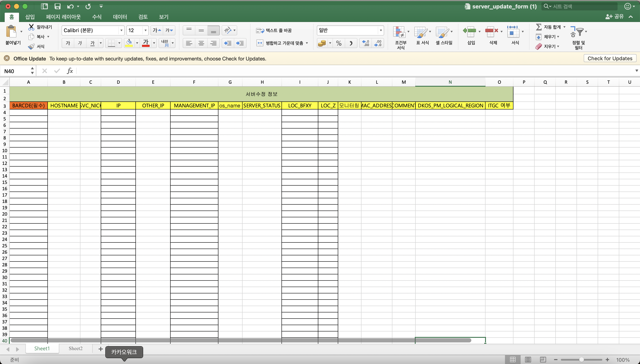640x364 pixels.
Task: Open the font name dropdown (Calibri)
Action: (x=121, y=30)
